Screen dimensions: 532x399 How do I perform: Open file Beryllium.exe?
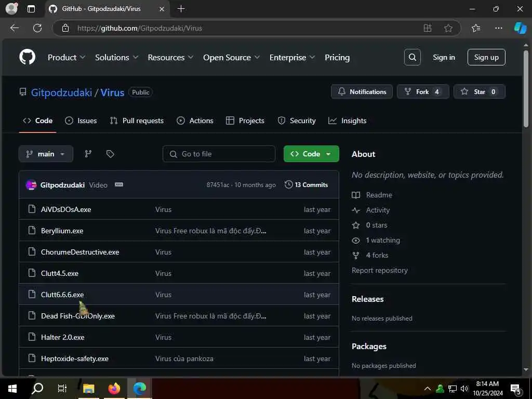click(x=62, y=231)
